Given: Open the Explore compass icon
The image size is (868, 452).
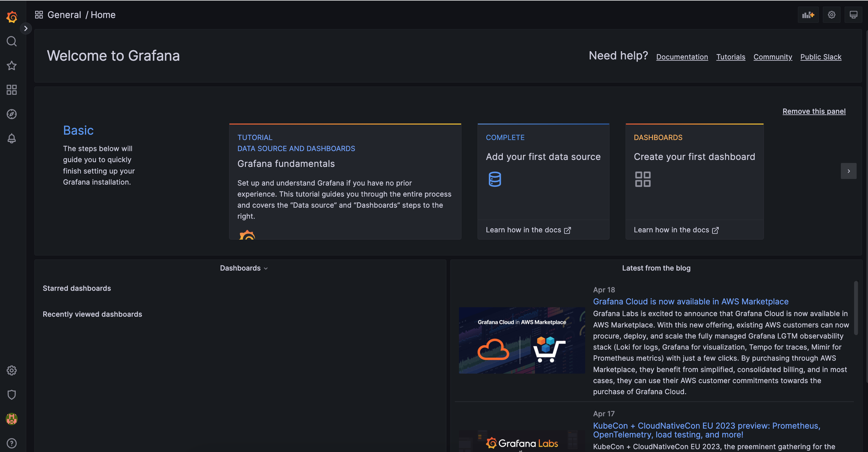Looking at the screenshot, I should click(11, 114).
